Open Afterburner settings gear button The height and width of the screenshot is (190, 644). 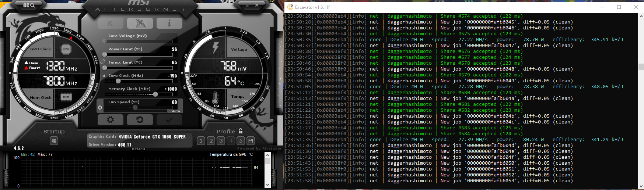[110, 120]
